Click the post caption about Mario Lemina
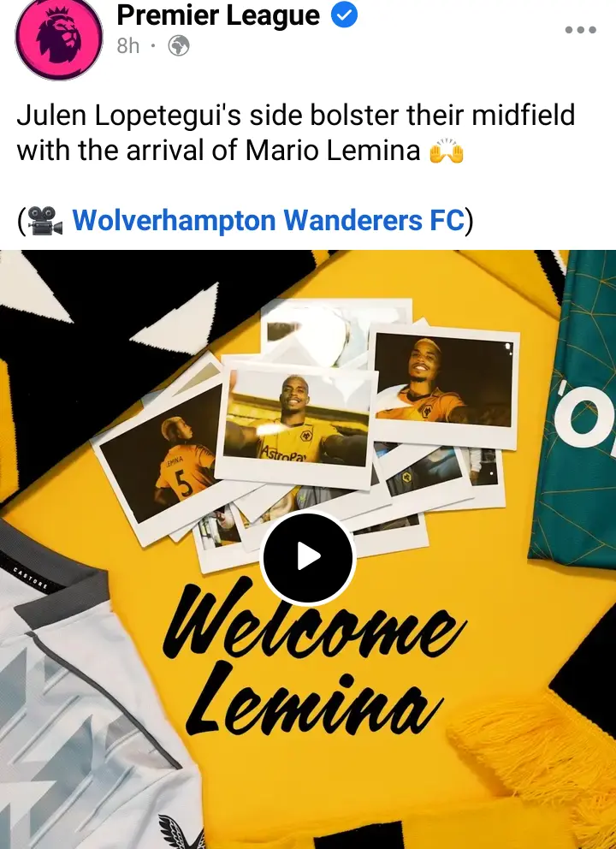The image size is (616, 849). [295, 133]
